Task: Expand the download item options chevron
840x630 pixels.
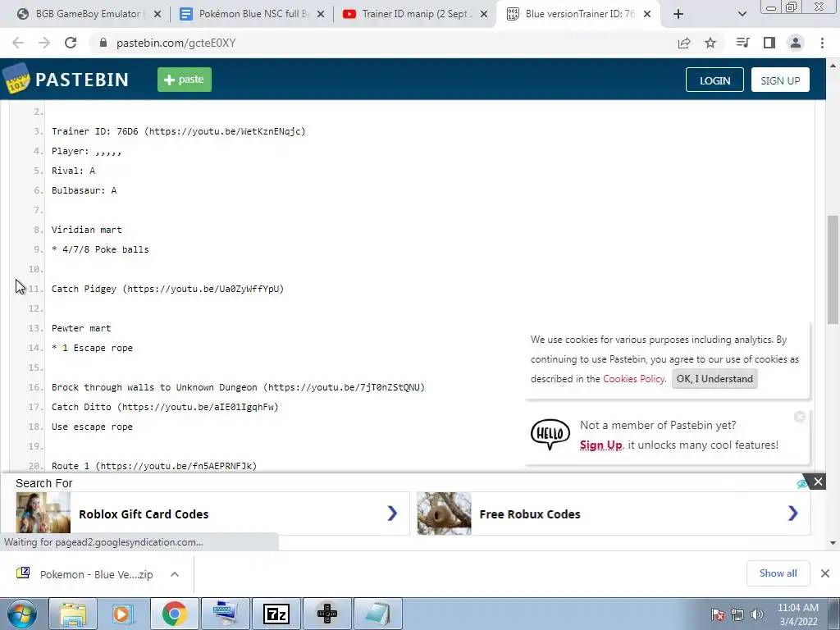Action: 175,574
